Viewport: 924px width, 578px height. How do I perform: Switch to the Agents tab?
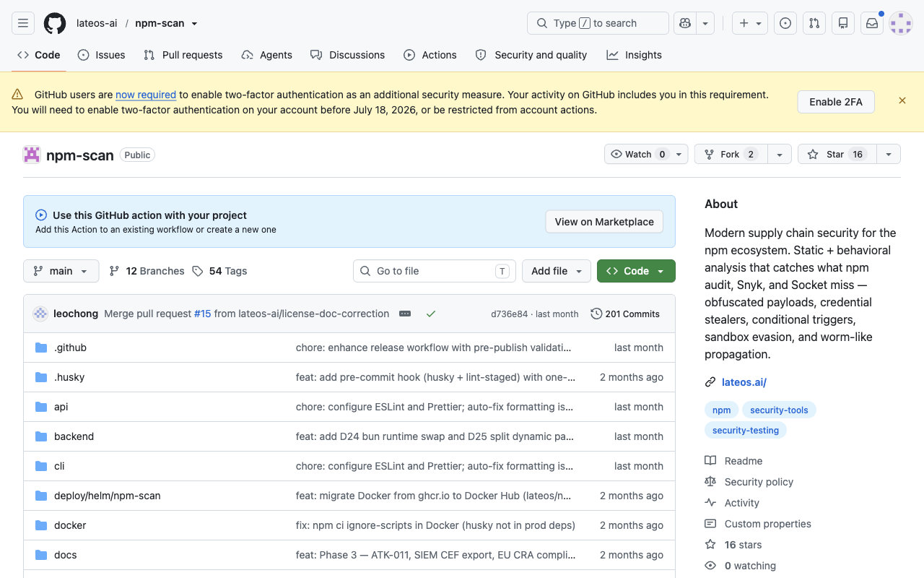click(x=267, y=55)
